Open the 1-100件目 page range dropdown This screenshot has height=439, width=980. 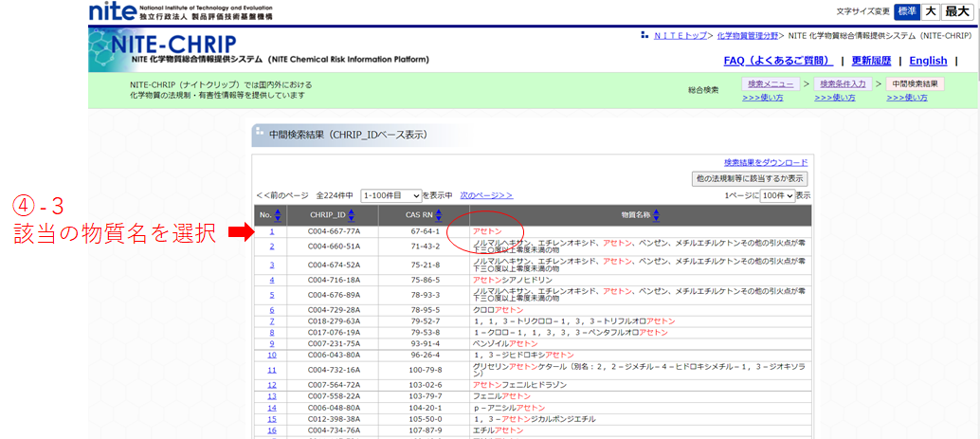[x=391, y=195]
